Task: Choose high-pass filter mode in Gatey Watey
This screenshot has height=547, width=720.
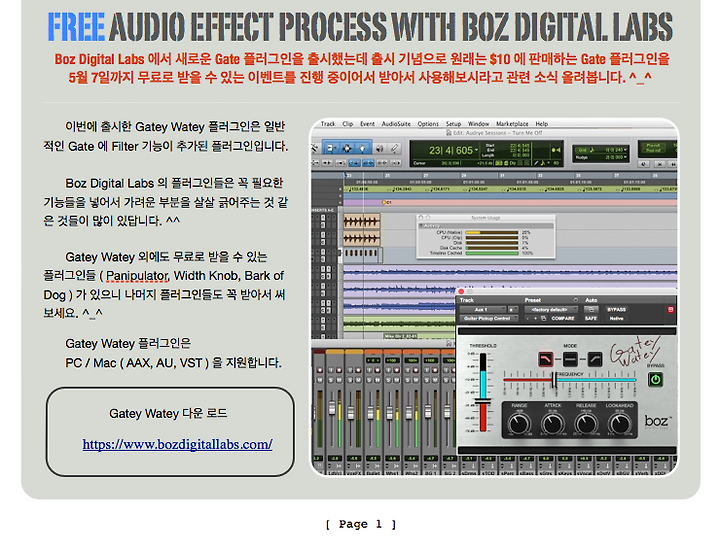Action: pyautogui.click(x=595, y=359)
